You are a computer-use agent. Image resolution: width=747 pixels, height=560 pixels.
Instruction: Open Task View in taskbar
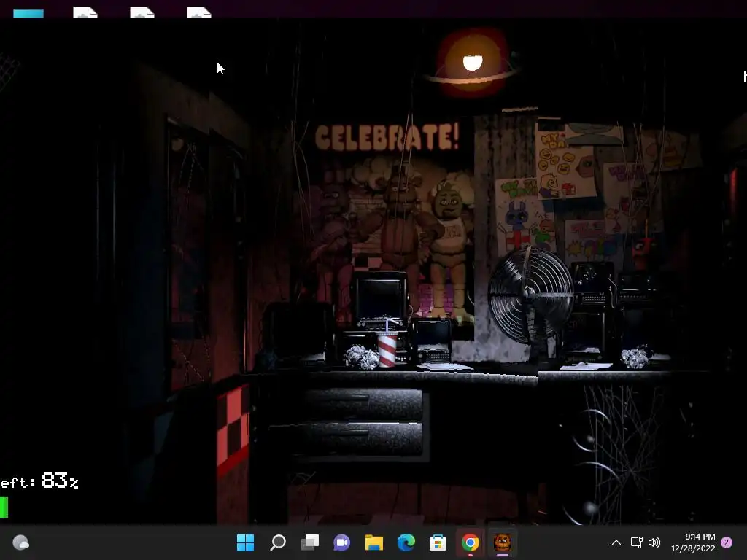(x=309, y=542)
